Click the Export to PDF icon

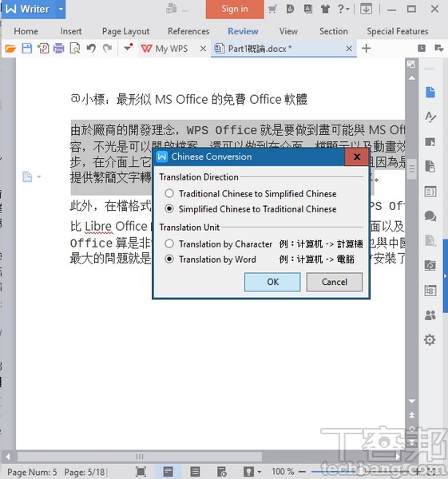pyautogui.click(x=43, y=48)
